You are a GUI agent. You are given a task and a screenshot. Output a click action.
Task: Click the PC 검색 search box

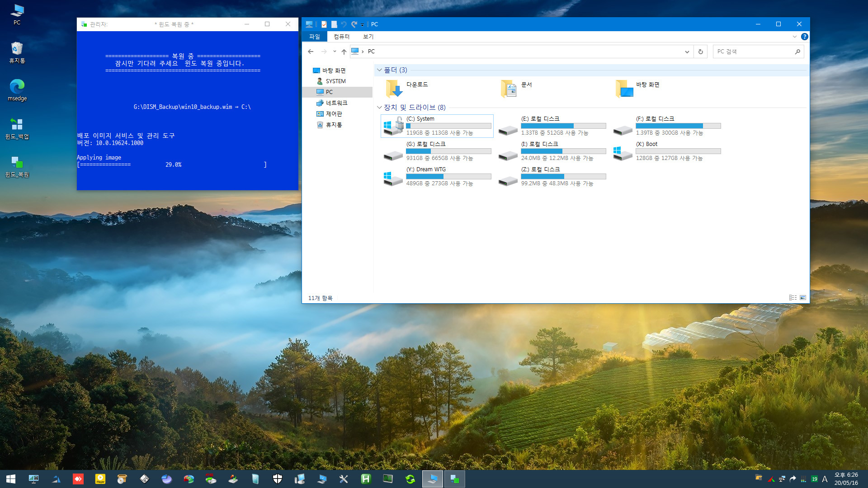758,52
